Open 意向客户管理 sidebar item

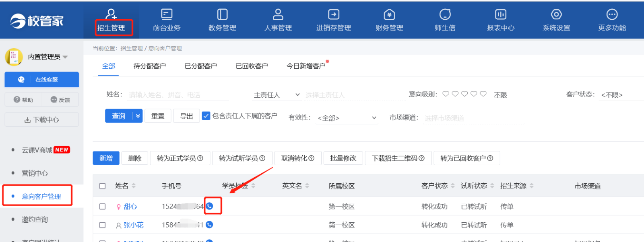pos(41,196)
